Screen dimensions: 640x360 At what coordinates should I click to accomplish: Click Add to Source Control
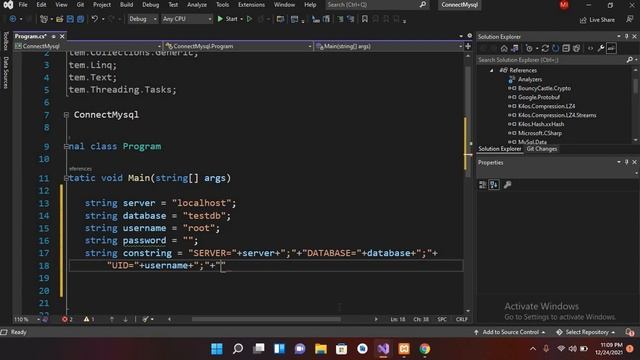click(510, 332)
